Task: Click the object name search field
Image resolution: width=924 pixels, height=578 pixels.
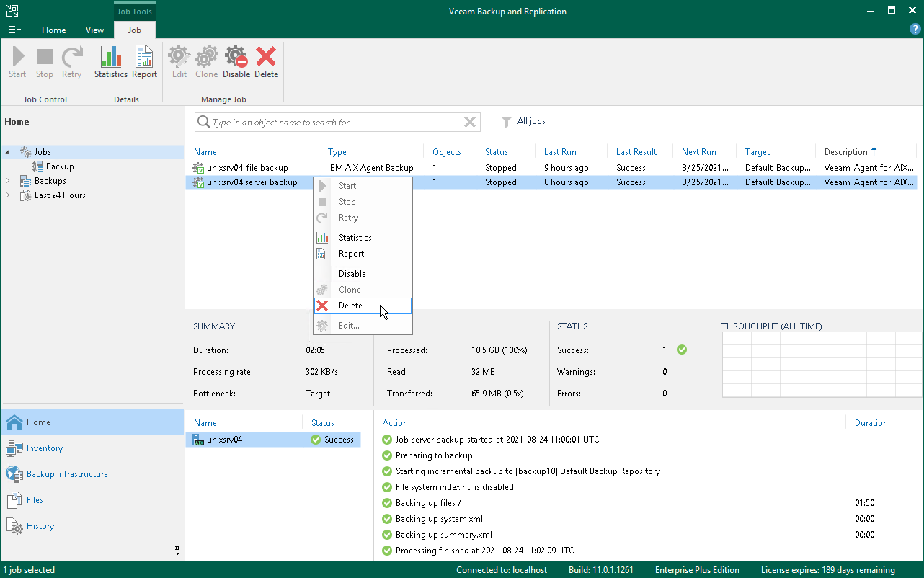Action: point(332,123)
